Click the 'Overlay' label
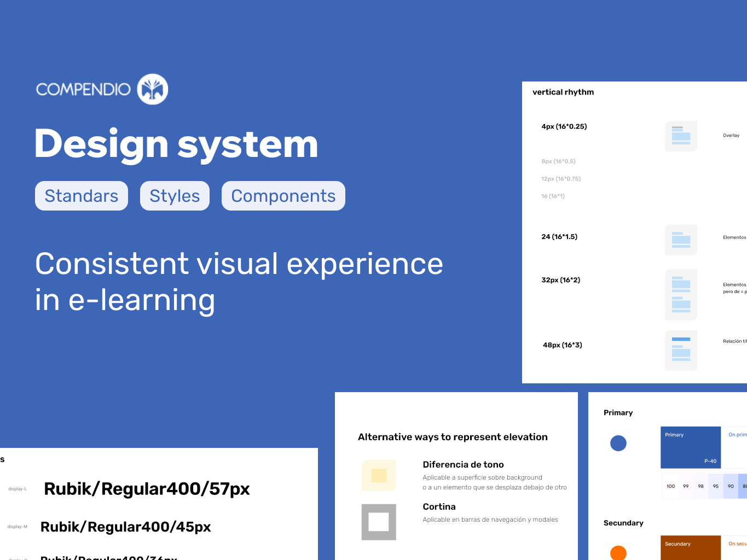The image size is (747, 560). (731, 135)
